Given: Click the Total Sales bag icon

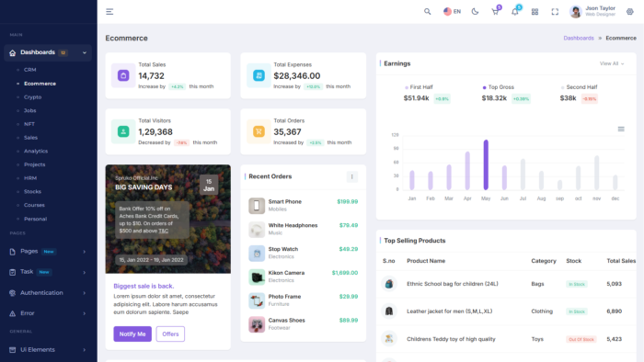Looking at the screenshot, I should (x=123, y=75).
